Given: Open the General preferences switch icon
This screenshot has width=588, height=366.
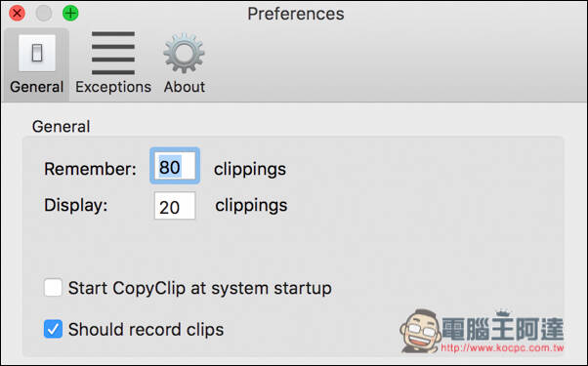Looking at the screenshot, I should [37, 53].
